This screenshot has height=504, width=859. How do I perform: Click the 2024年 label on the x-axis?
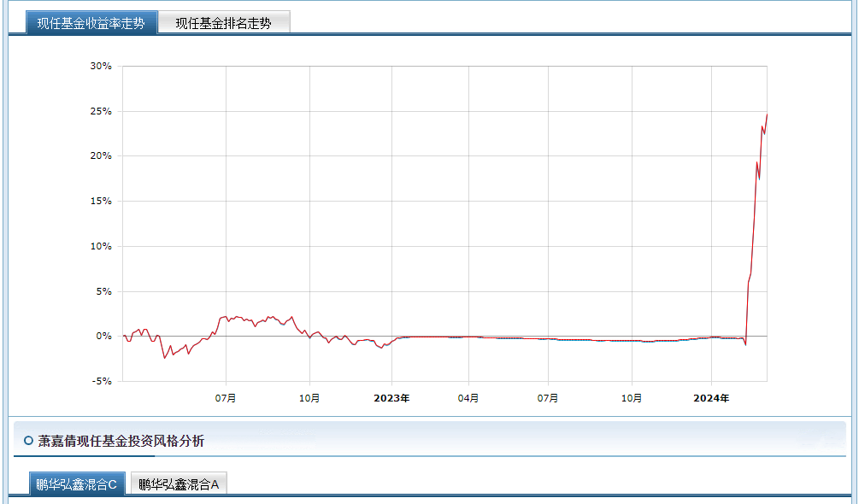(711, 398)
